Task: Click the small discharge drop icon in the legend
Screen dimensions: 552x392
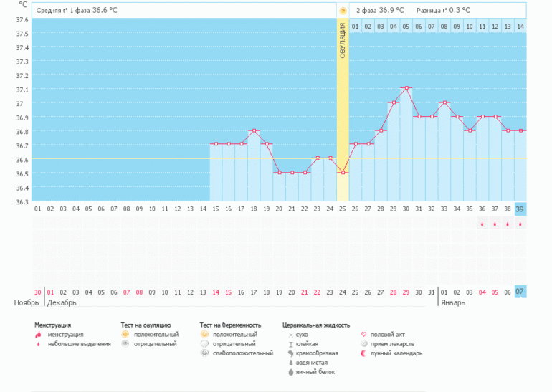Action: pos(38,344)
